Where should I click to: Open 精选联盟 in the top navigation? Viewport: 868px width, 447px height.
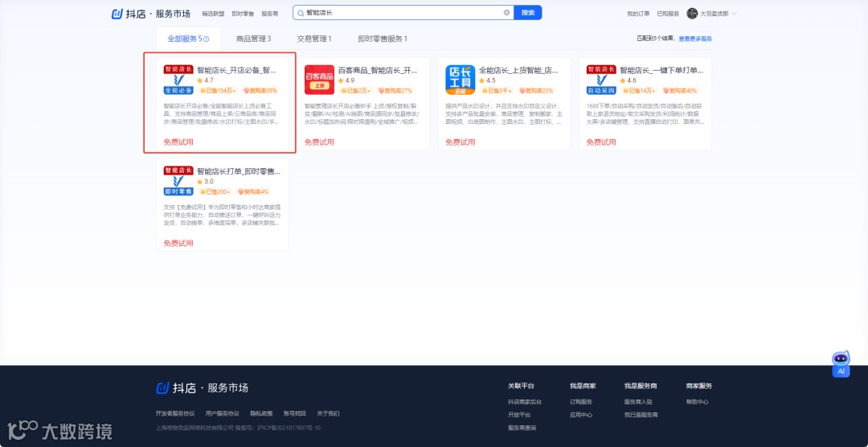[213, 14]
